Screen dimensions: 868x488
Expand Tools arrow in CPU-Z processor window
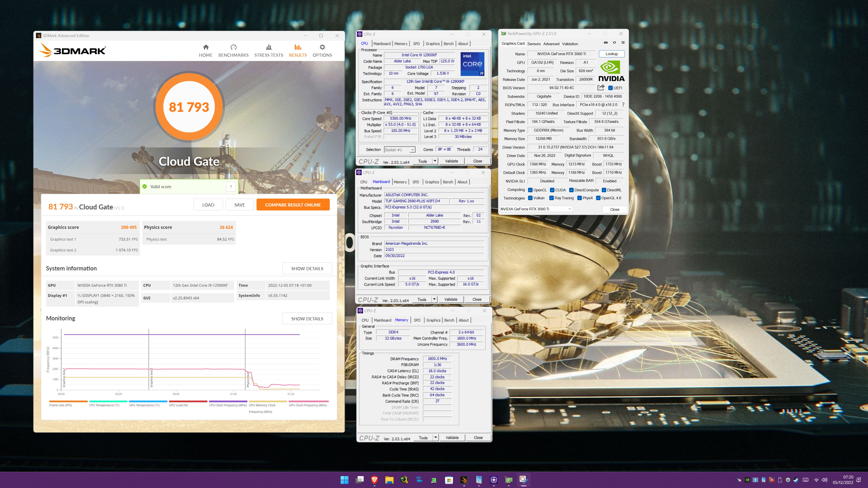click(x=435, y=161)
